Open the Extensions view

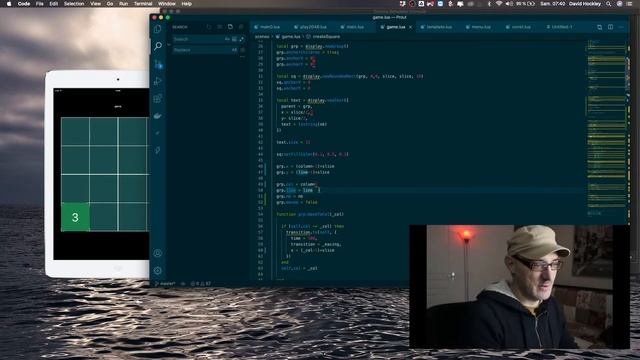pyautogui.click(x=158, y=98)
